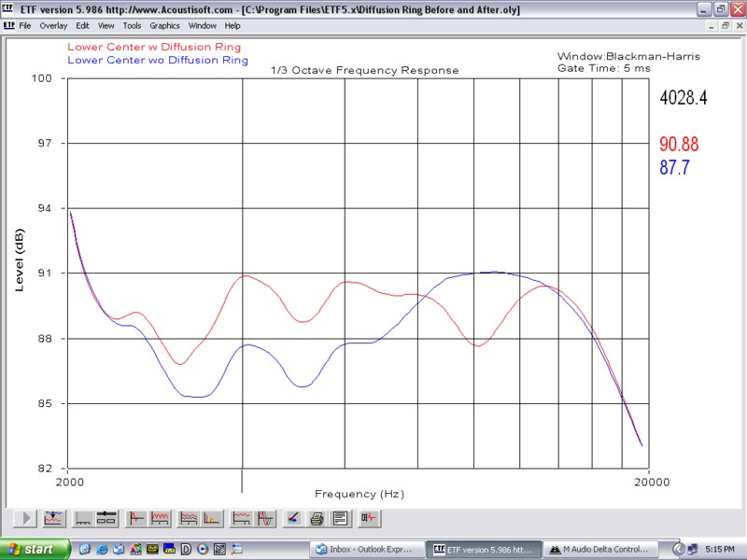Screen dimensions: 747x560
Task: Click the color pen graphics toolbar icon
Action: click(293, 518)
